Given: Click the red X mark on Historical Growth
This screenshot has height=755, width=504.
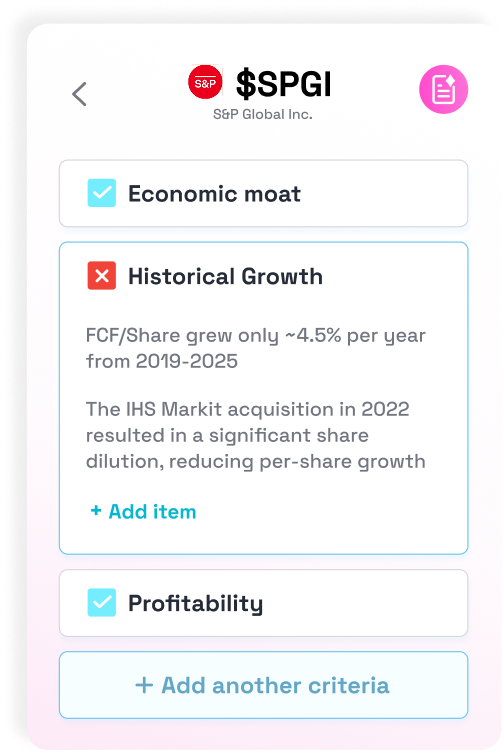Looking at the screenshot, I should 102,275.
